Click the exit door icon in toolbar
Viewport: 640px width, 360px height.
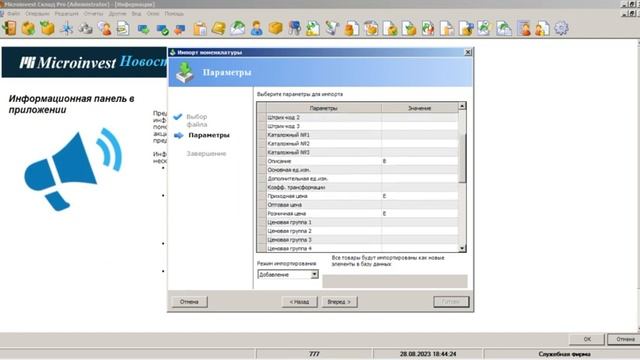point(9,28)
